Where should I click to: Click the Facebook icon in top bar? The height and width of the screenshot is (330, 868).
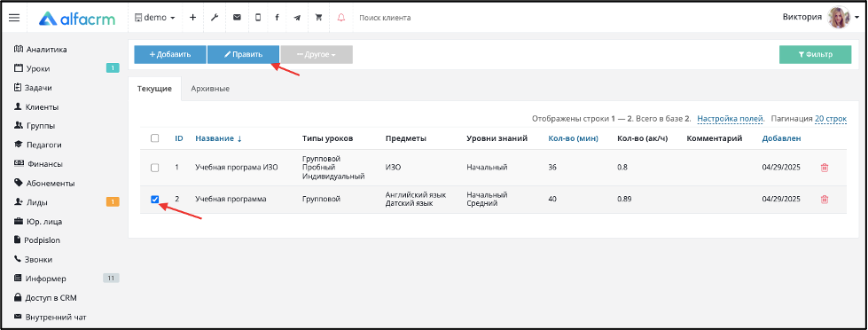(277, 17)
